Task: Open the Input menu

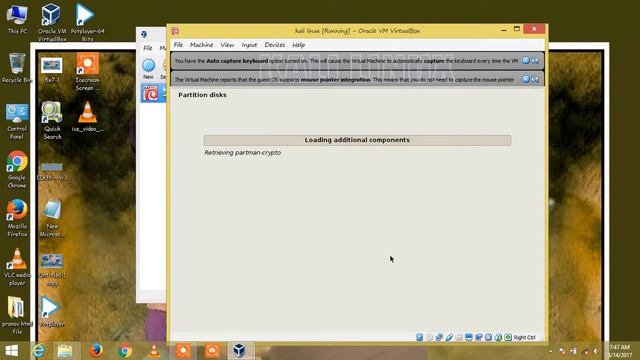Action: [249, 45]
